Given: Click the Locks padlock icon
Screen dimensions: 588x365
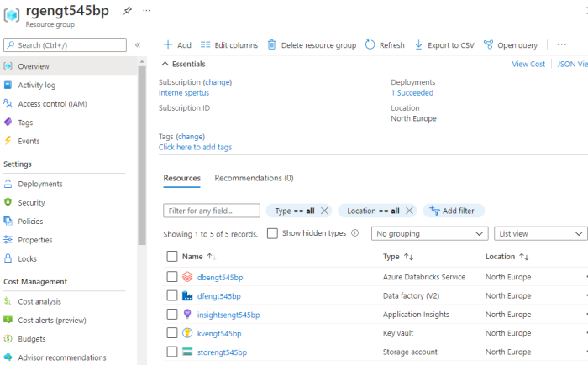Looking at the screenshot, I should pyautogui.click(x=8, y=258).
